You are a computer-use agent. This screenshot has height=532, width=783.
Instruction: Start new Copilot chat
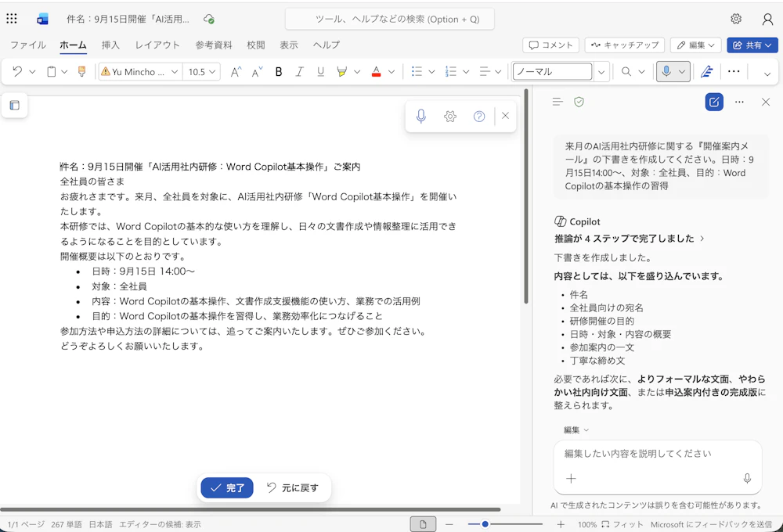714,102
